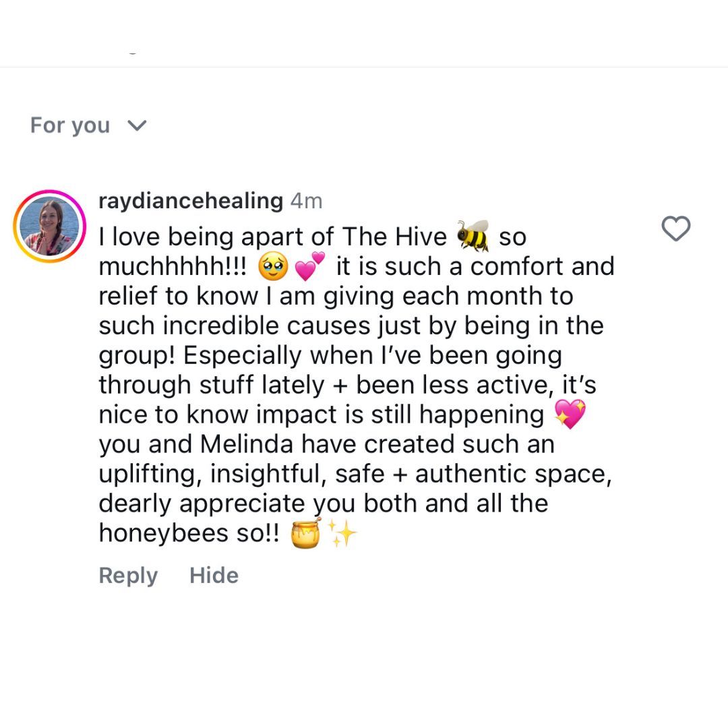Click the raydiancehealing username
The height and width of the screenshot is (728, 728).
(191, 200)
